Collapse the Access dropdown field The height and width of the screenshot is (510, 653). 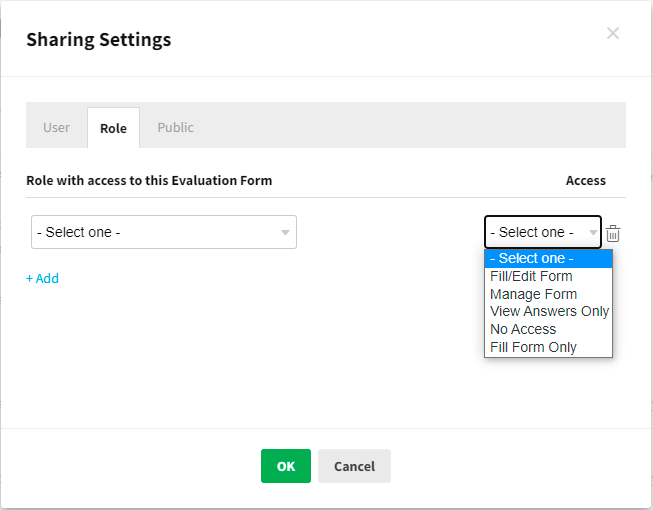542,232
